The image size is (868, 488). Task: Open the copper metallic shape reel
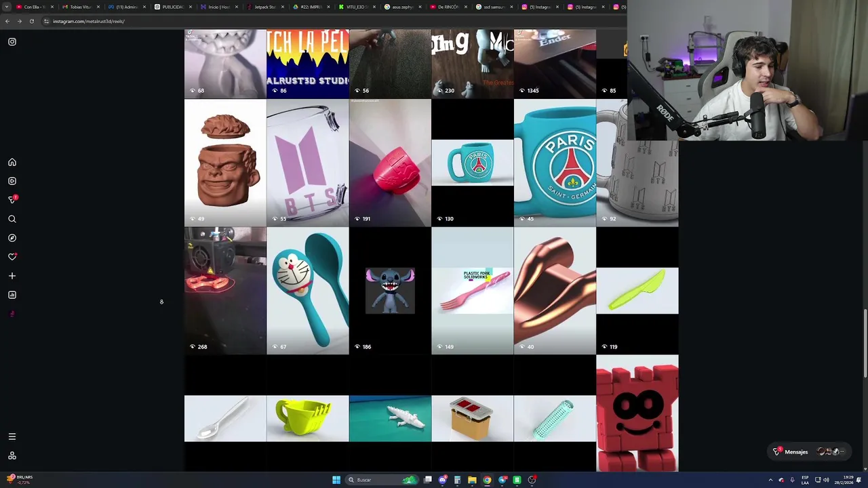[x=555, y=291]
